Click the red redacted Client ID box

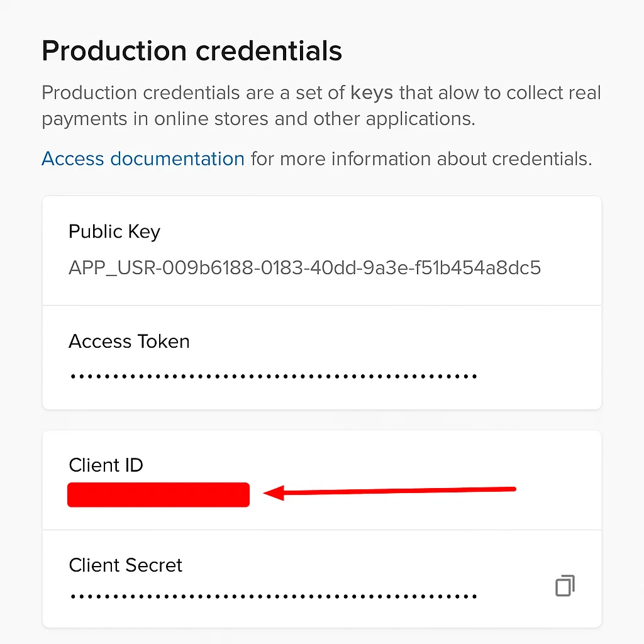click(x=158, y=495)
